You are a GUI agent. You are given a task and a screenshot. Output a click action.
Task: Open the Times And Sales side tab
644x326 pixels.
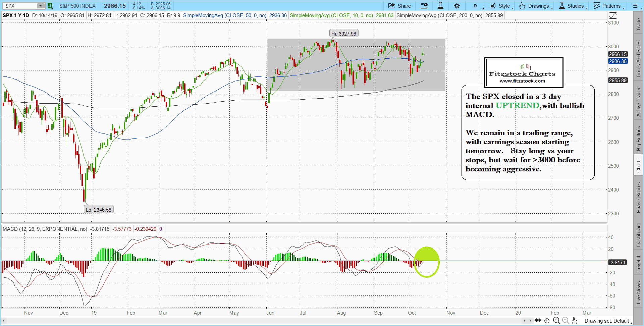[x=639, y=59]
